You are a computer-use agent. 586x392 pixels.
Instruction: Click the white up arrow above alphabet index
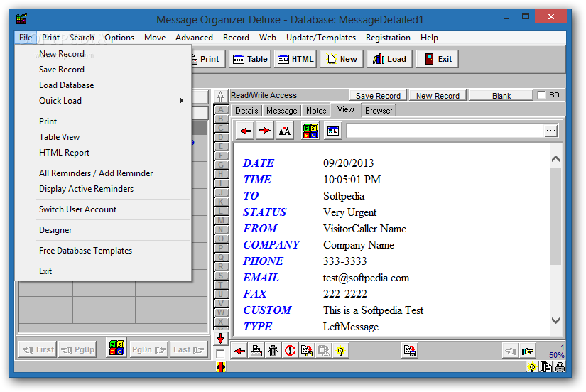point(220,96)
